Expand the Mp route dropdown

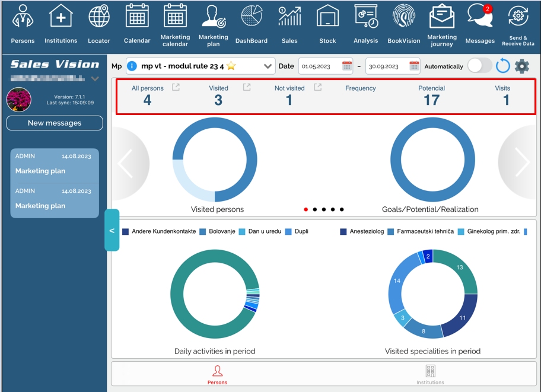point(268,66)
